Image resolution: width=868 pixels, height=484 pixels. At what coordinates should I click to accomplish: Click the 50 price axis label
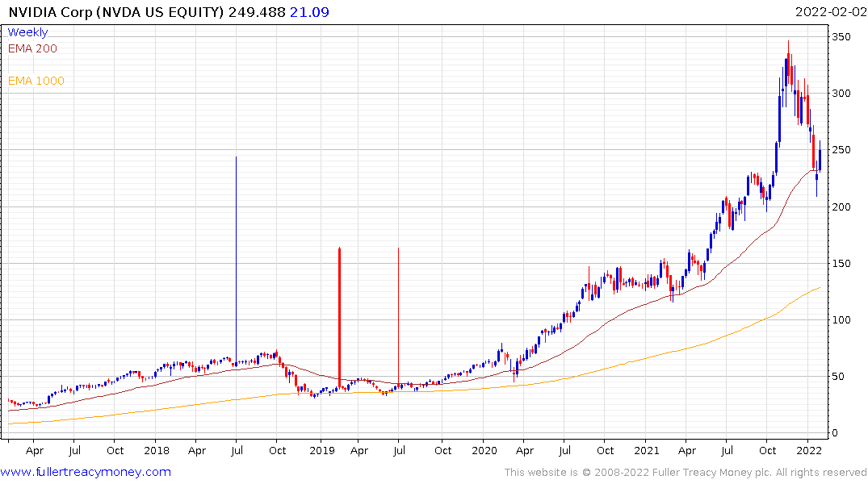[x=838, y=377]
